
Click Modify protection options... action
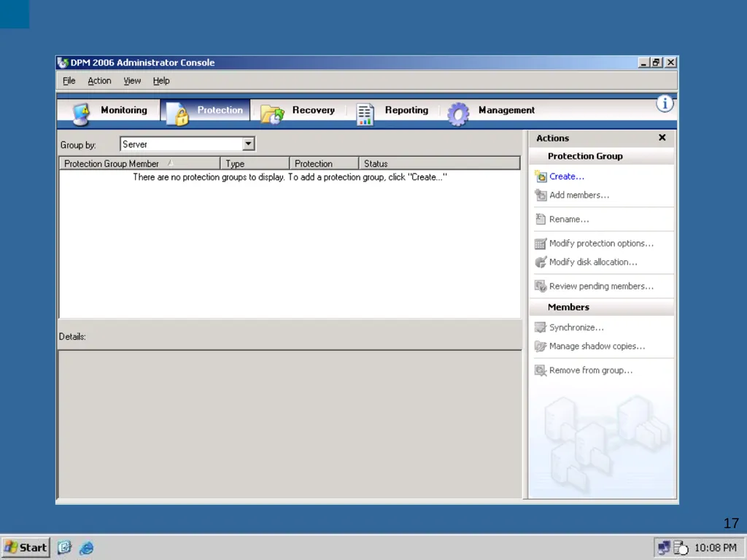[x=601, y=244]
